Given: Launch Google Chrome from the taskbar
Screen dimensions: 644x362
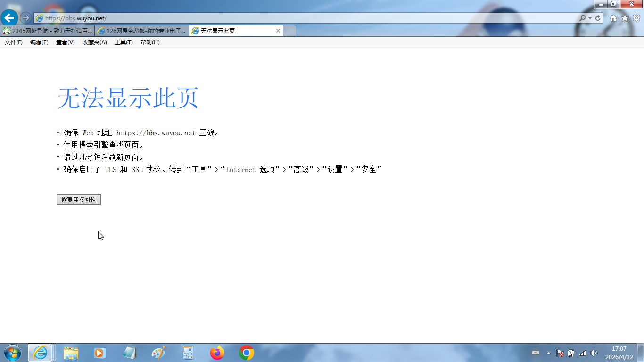Looking at the screenshot, I should coord(246,353).
